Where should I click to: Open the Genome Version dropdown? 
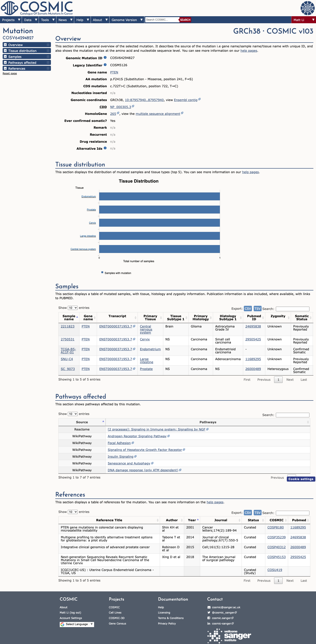click(x=127, y=20)
